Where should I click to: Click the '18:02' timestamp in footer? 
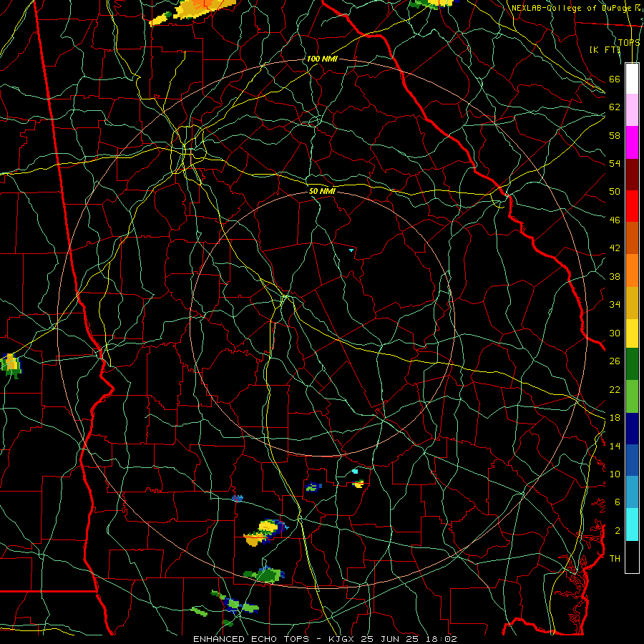[x=440, y=639]
